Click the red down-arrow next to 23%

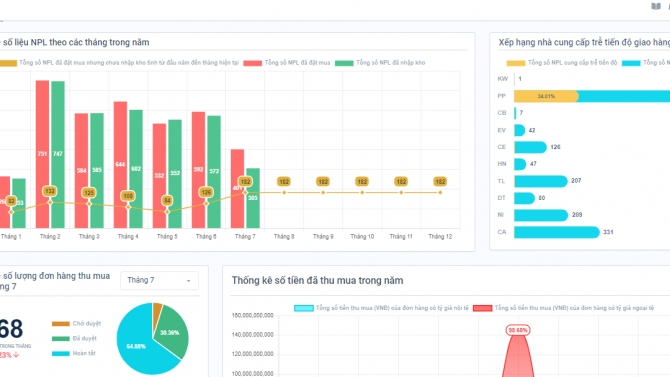(x=16, y=355)
